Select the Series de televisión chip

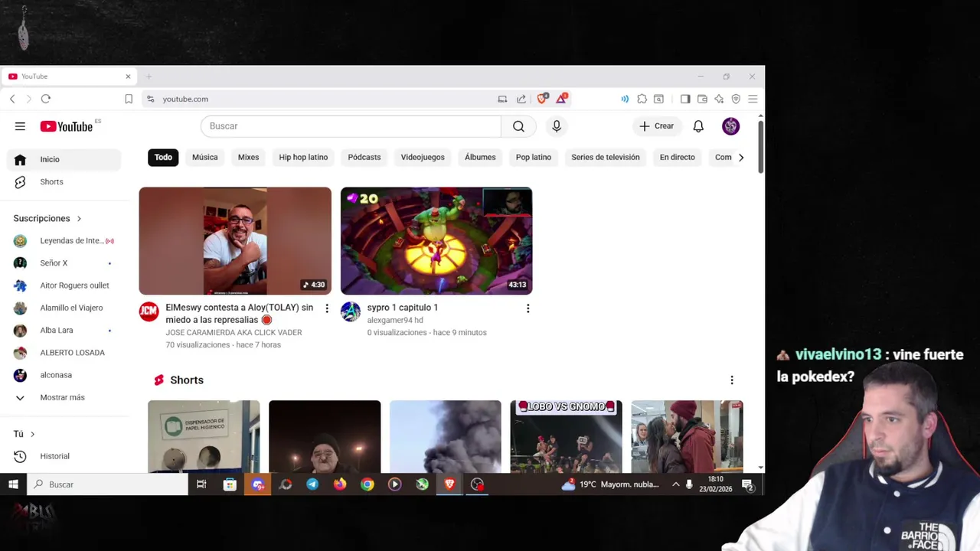(606, 157)
